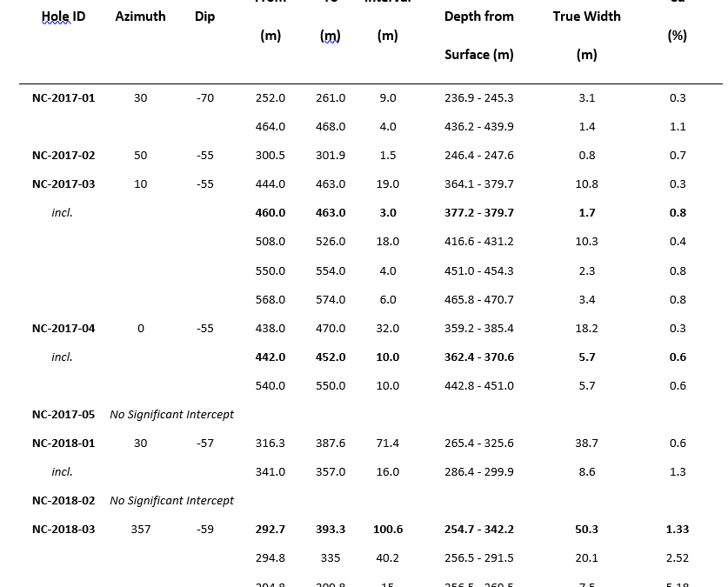
Task: Select the "incl." label in the 341.0 row
Action: point(63,472)
